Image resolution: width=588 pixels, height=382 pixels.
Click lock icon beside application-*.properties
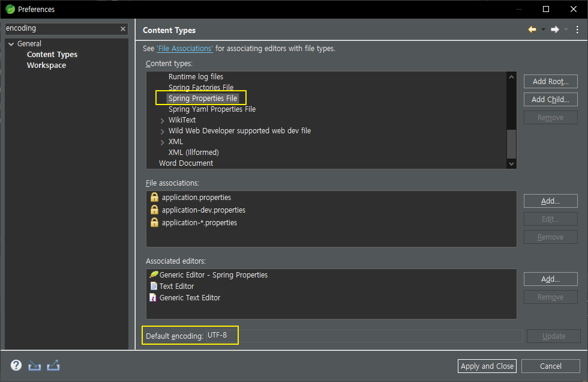pos(154,222)
